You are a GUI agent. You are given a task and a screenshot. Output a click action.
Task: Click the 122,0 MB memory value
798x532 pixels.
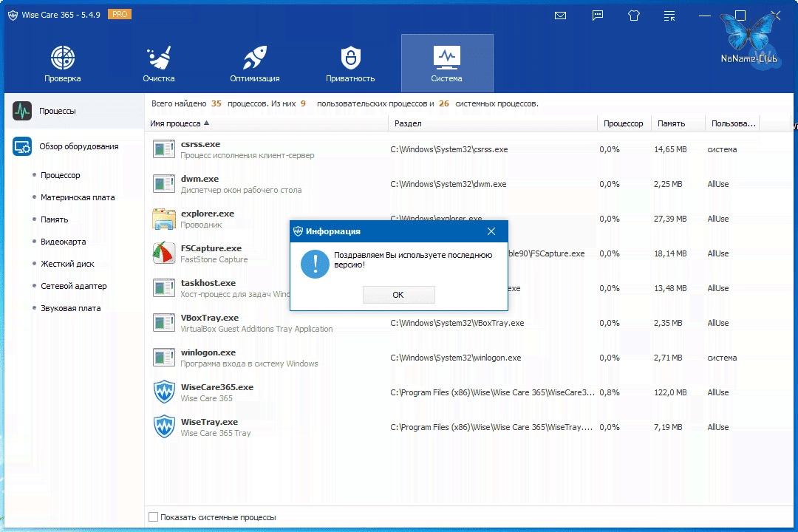[670, 392]
